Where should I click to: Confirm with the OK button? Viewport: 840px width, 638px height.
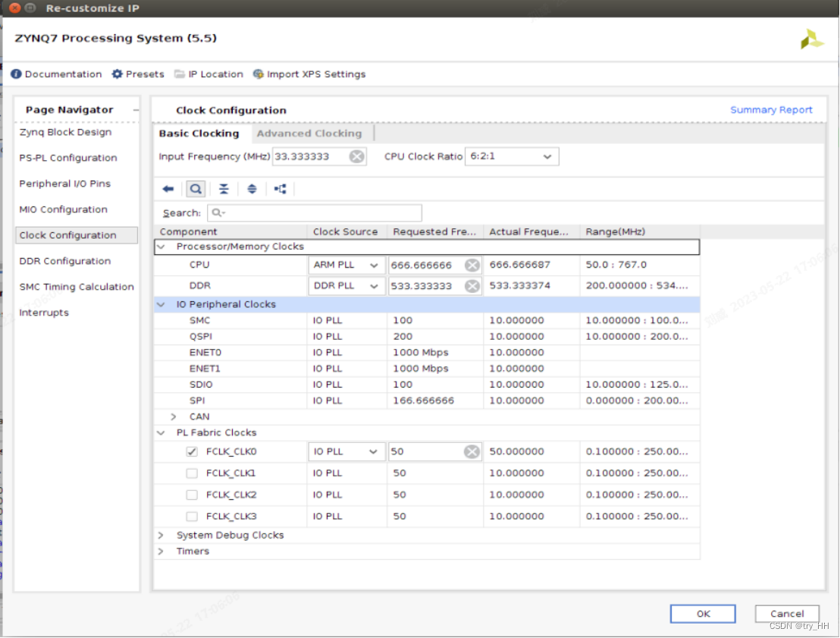point(703,614)
